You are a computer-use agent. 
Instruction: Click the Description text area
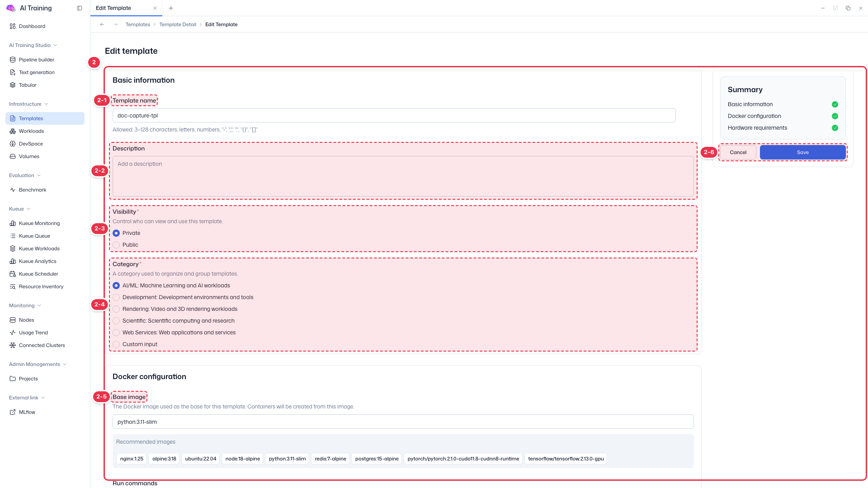pos(403,176)
